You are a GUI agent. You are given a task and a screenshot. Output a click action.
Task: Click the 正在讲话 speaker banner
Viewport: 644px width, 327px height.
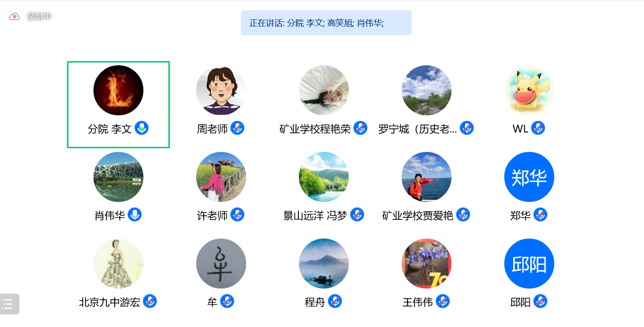click(x=326, y=23)
